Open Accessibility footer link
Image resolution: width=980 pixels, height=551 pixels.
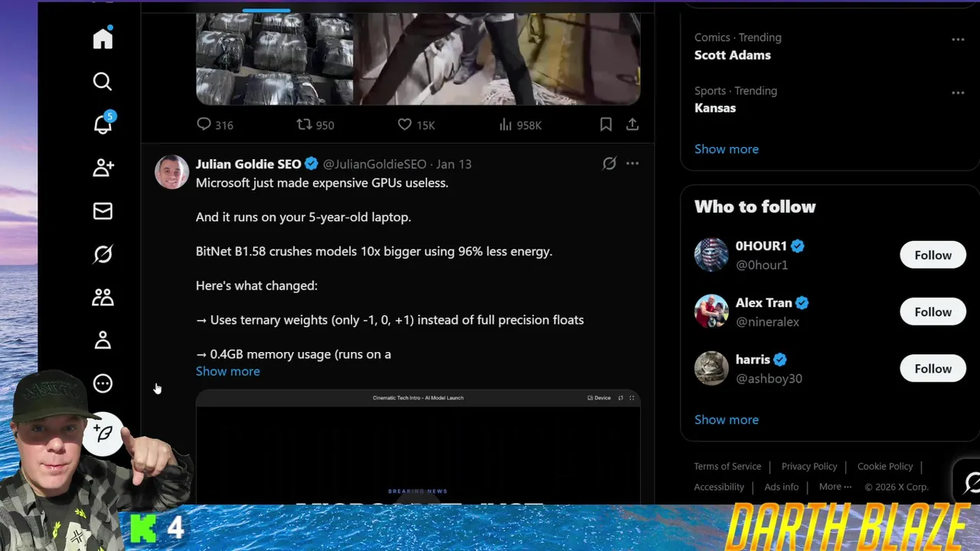point(719,487)
